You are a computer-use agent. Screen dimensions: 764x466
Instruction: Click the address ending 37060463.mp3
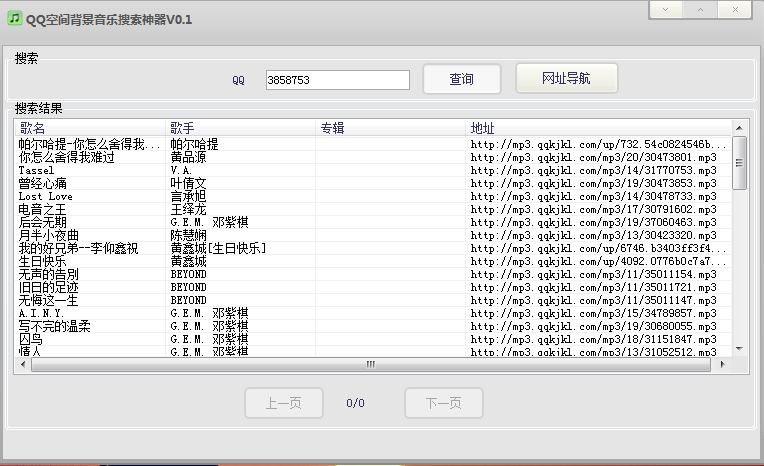[x=593, y=222]
